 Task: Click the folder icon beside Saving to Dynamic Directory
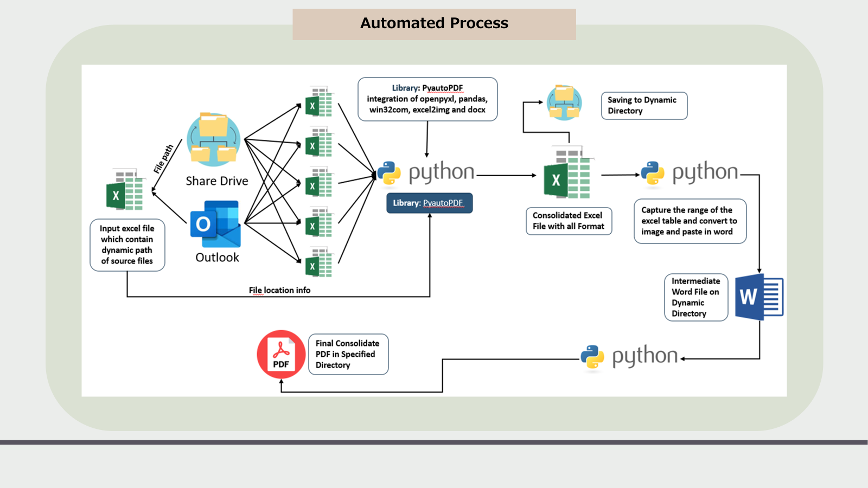pos(564,102)
